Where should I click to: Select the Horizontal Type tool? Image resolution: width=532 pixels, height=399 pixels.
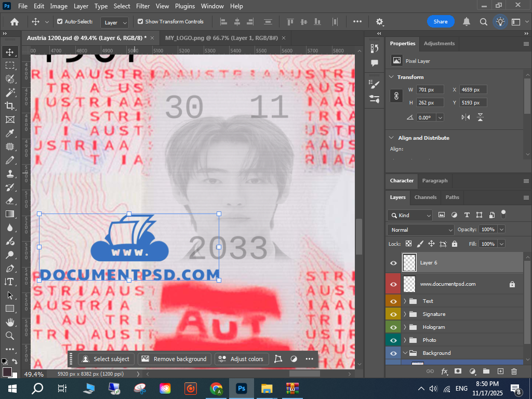9,282
